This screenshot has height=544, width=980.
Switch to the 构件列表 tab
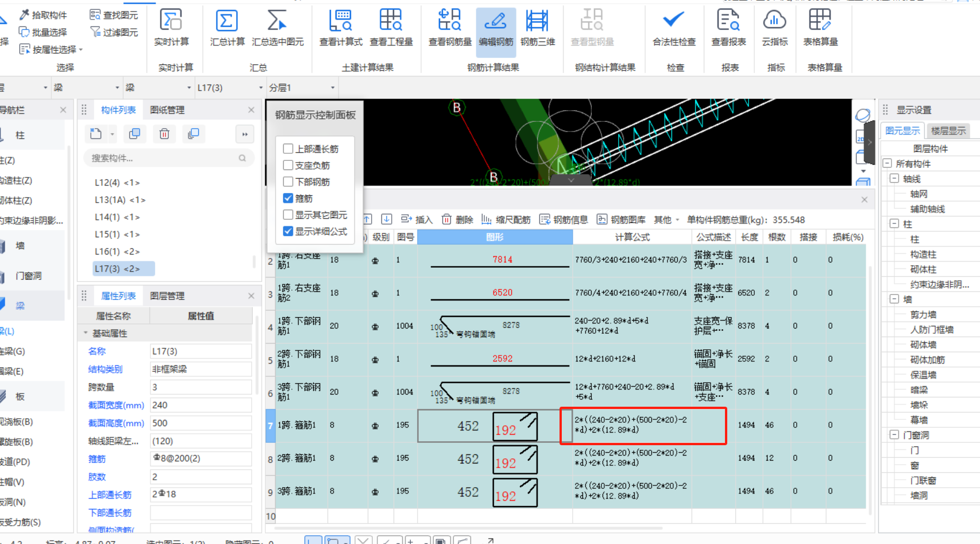tap(118, 110)
